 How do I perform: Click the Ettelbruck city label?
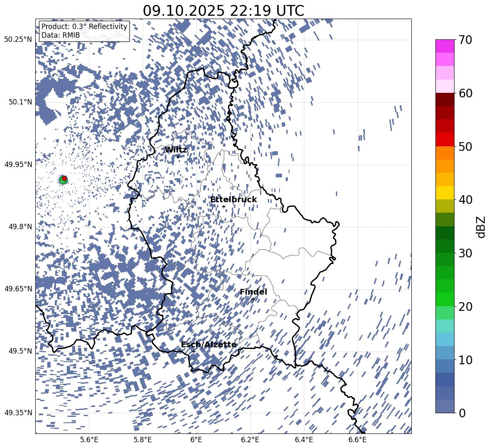(x=233, y=200)
